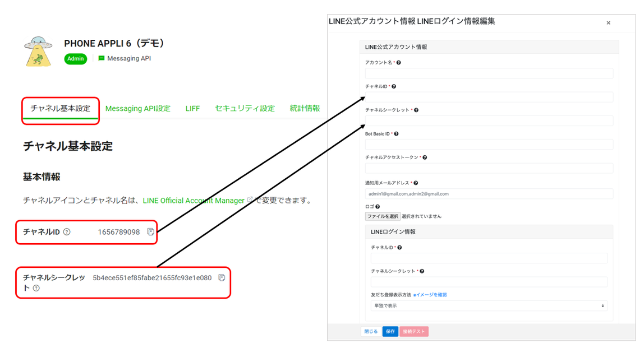Click the green Admin badge
Image resolution: width=644 pixels, height=348 pixels.
76,59
